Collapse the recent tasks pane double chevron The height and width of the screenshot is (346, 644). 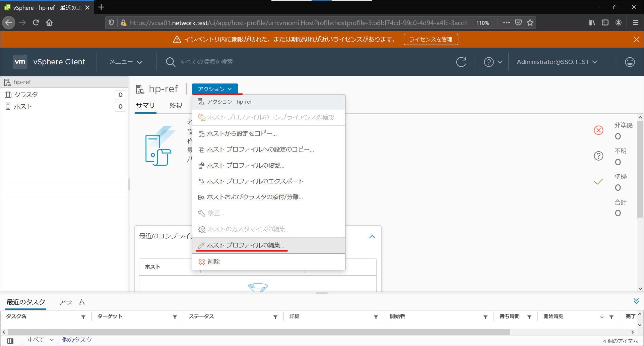636,301
